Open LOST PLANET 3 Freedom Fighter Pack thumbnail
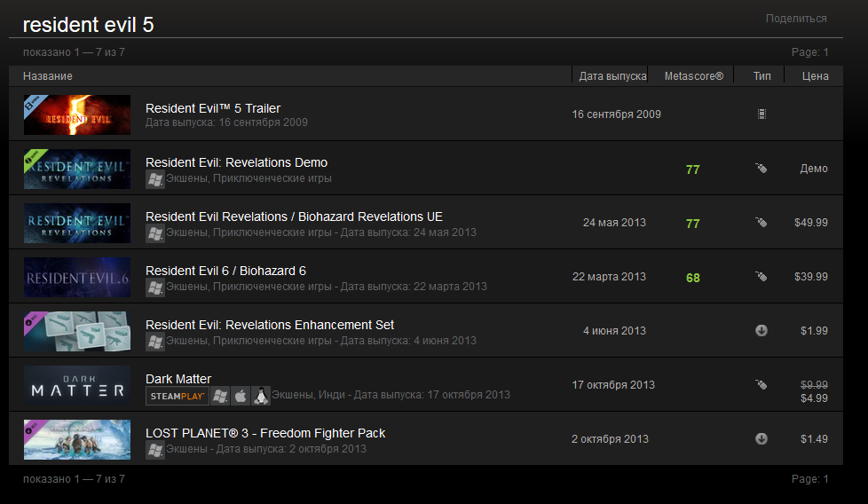Image resolution: width=868 pixels, height=504 pixels. [77, 439]
